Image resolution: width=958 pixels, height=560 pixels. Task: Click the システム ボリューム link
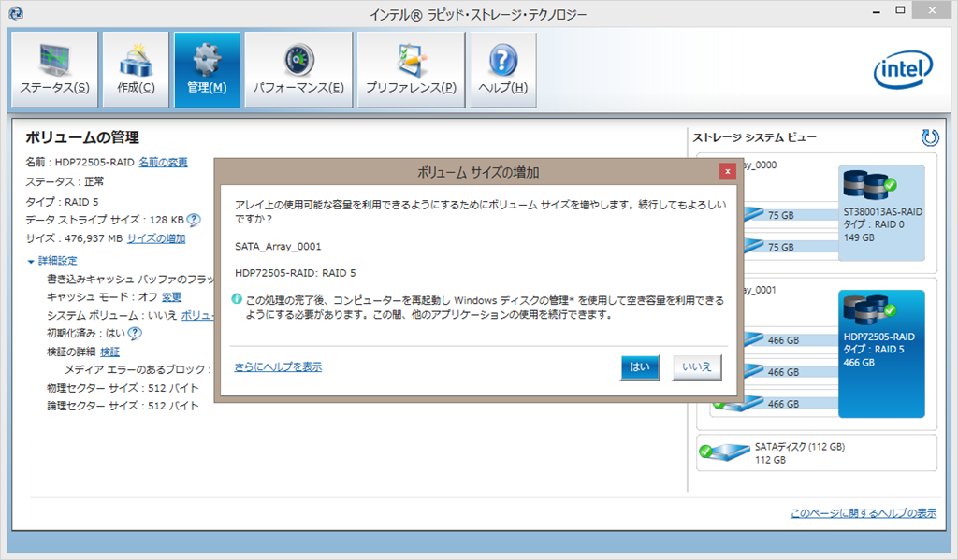197,315
